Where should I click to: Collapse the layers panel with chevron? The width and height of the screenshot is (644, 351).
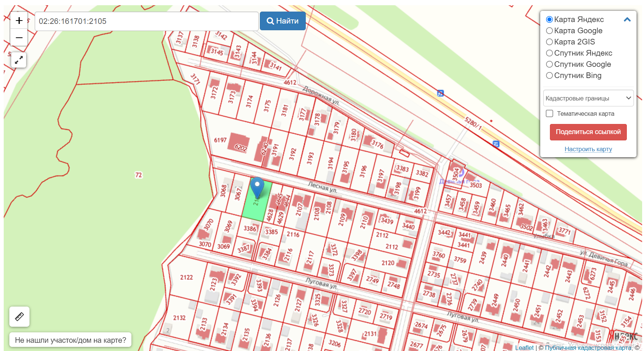627,19
